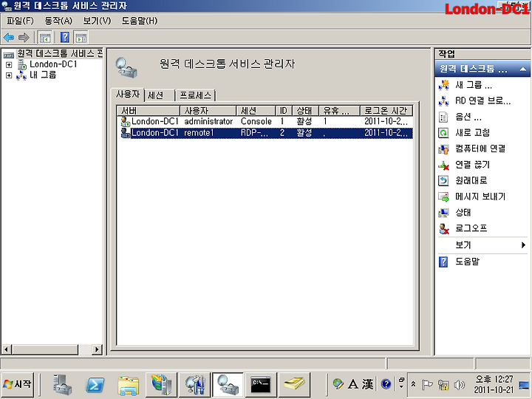Screen dimensions: 532x399
Task: Toggle the A input mode indicator
Action: click(353, 384)
